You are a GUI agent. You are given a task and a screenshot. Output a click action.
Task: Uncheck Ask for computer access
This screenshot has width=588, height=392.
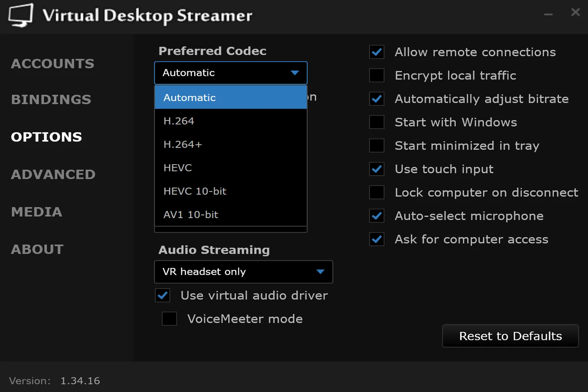[377, 239]
